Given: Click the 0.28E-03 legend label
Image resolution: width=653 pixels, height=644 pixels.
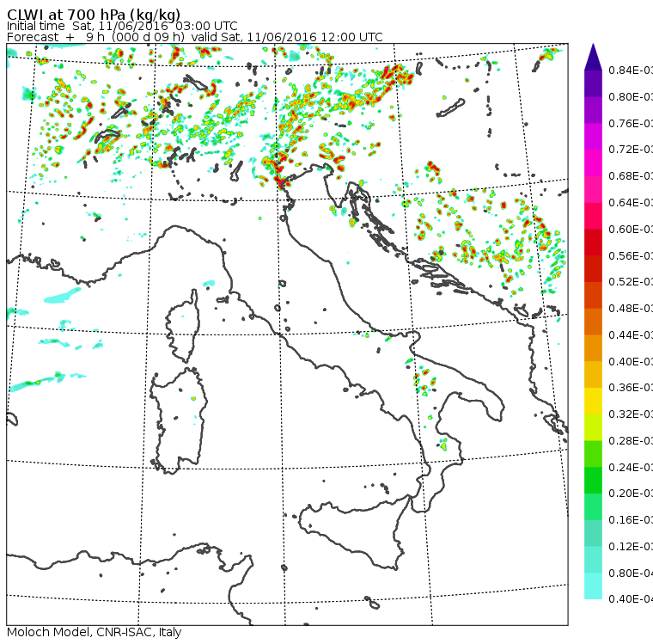Looking at the screenshot, I should click(x=631, y=440).
